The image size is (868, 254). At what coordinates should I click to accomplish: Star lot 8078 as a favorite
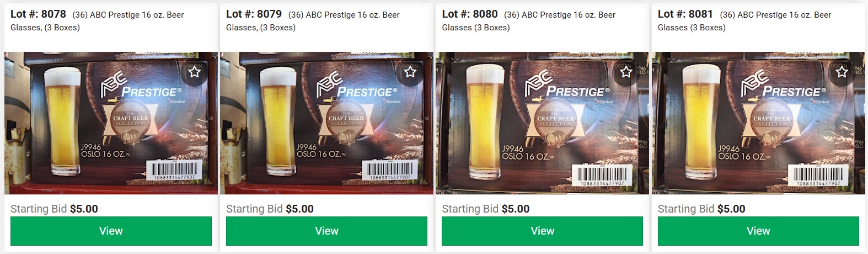click(x=194, y=72)
